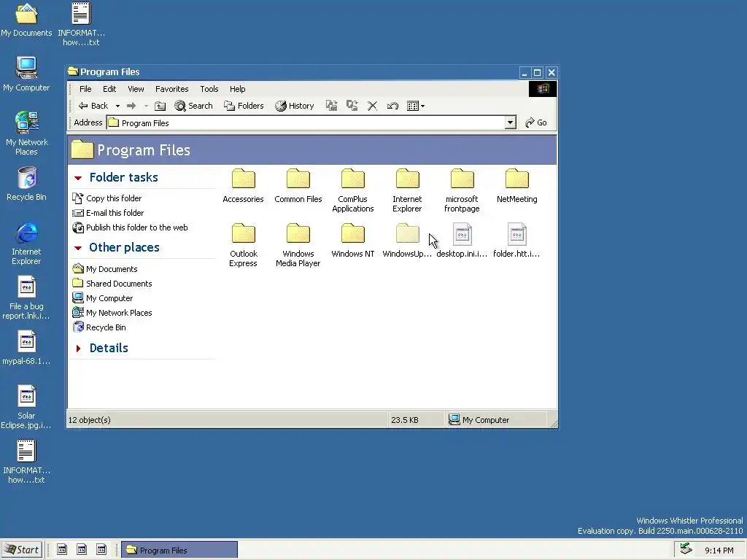The width and height of the screenshot is (747, 560).
Task: Select My Computer desktop icon
Action: (26, 74)
